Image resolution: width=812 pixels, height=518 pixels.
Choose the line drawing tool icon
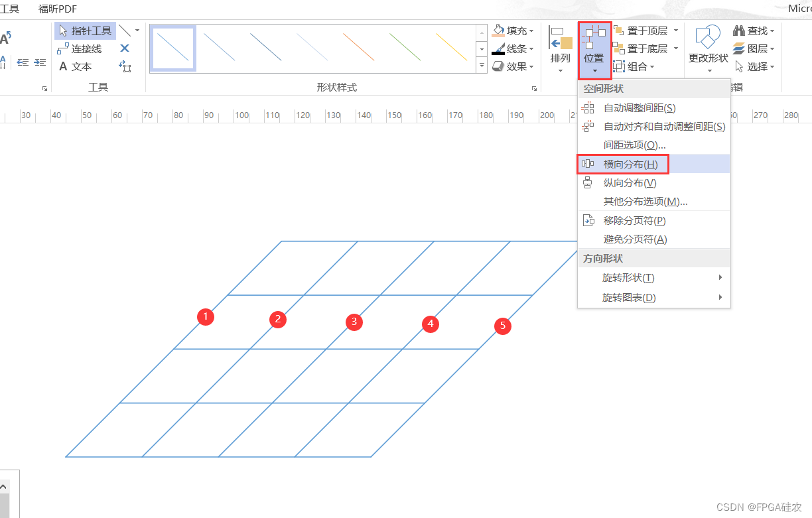pyautogui.click(x=125, y=31)
